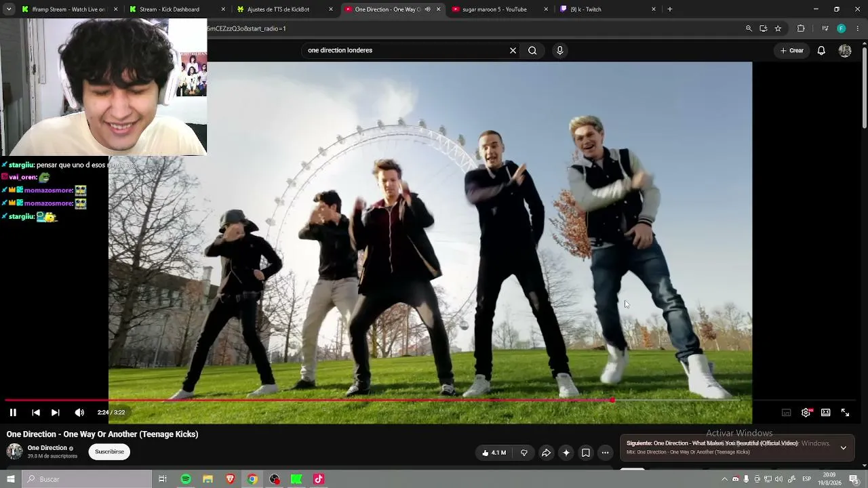The image size is (868, 488).
Task: Open more actions for the video
Action: (606, 453)
